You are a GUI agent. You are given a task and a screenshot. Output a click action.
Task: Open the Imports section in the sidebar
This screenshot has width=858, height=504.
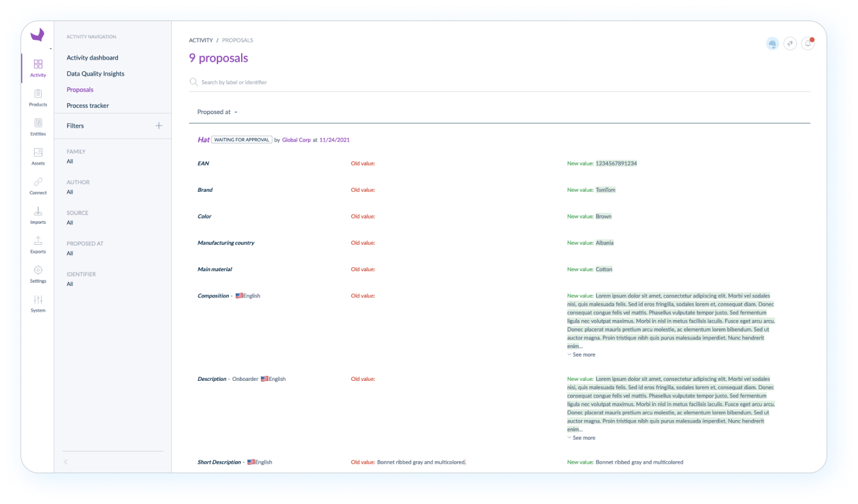coord(38,215)
